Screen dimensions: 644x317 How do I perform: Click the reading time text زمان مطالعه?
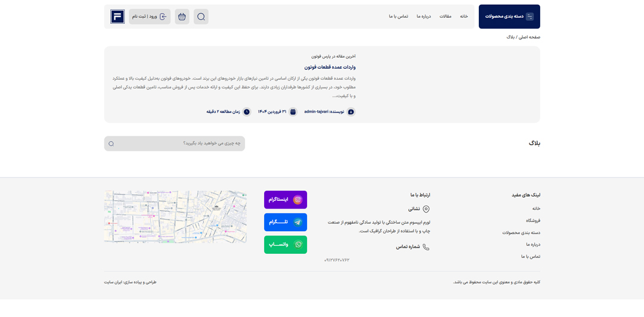(x=223, y=111)
